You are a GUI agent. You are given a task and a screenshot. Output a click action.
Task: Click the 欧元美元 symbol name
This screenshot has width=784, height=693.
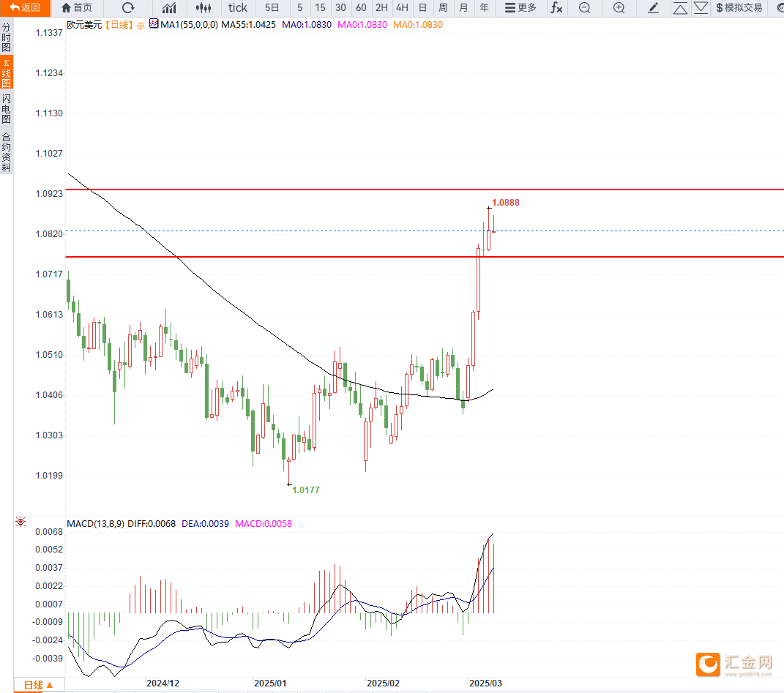tap(84, 24)
